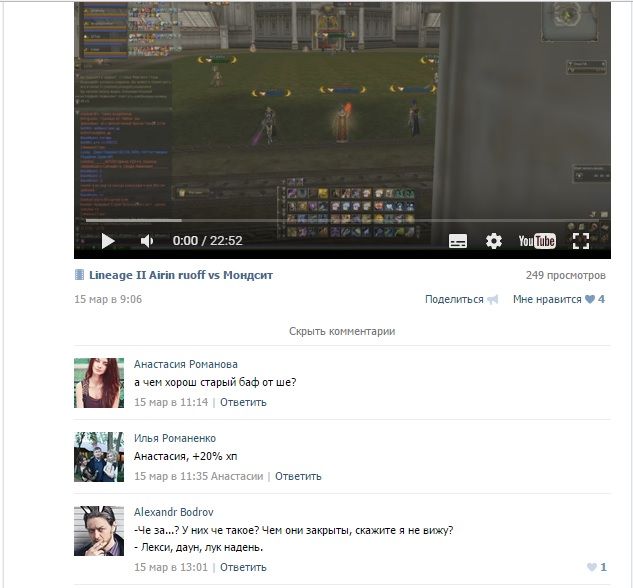
Task: Open Alexandr Bodrov profile name
Action: pos(174,512)
